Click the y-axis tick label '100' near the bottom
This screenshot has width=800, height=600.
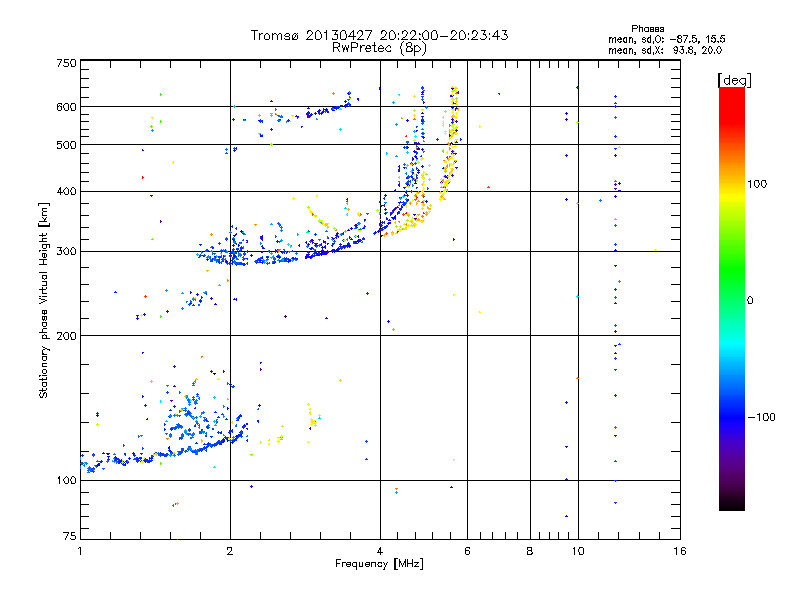tap(66, 480)
